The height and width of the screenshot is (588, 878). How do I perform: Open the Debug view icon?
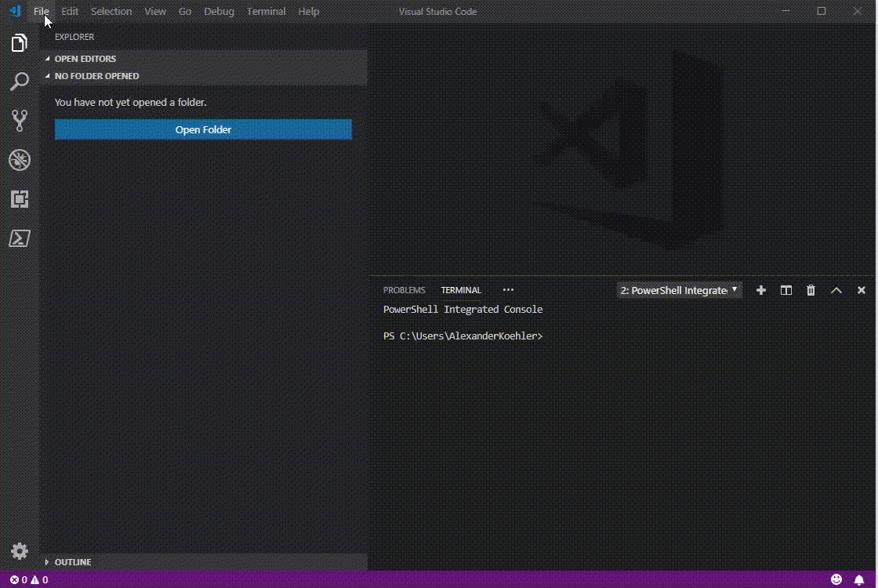point(19,160)
